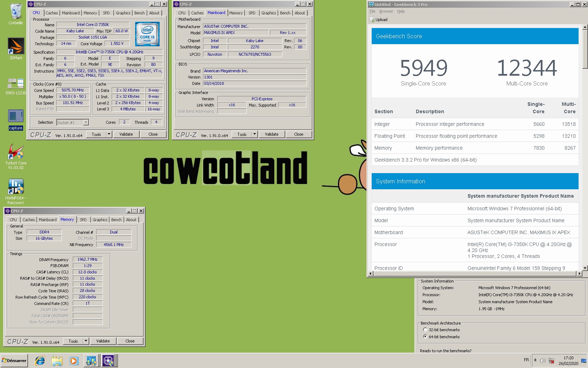
Task: Click the Geekbench 3.3.2 Pro version text
Action: coord(426,160)
